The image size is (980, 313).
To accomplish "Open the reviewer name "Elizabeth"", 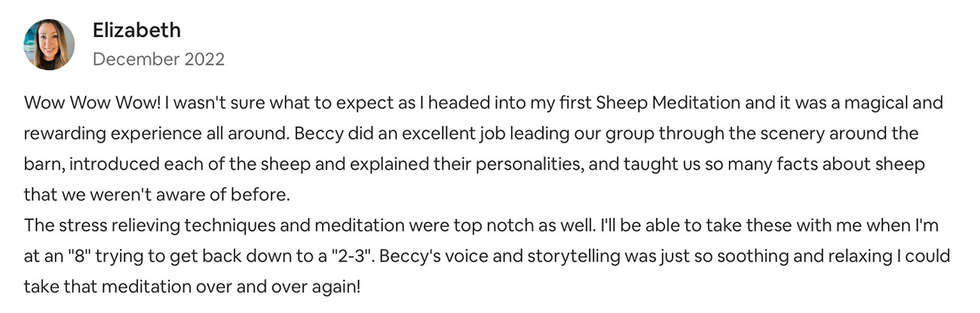I will tap(136, 31).
